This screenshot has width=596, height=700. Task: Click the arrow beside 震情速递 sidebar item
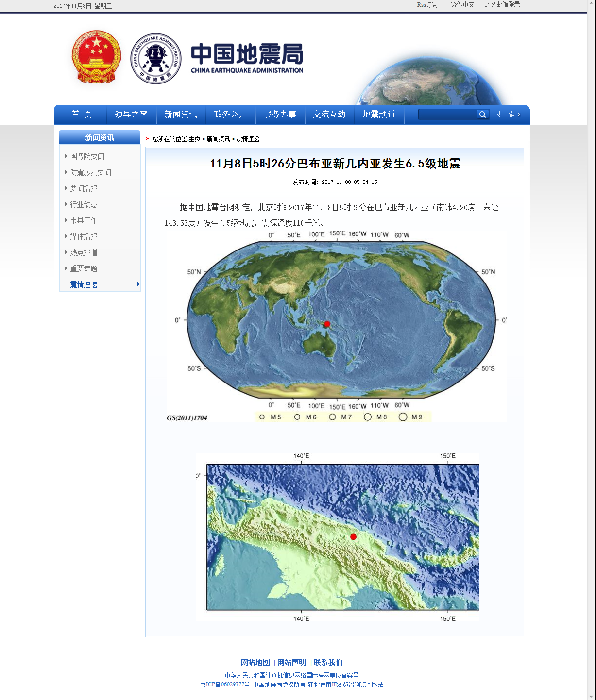pos(138,284)
